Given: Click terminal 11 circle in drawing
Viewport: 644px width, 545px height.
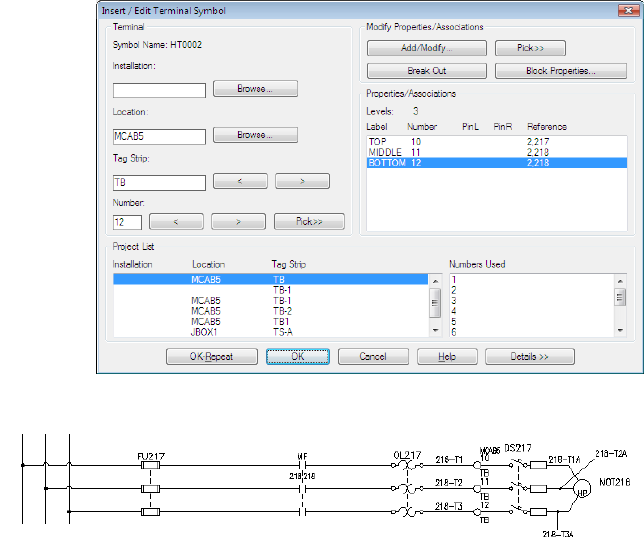Looking at the screenshot, I should click(x=477, y=489).
